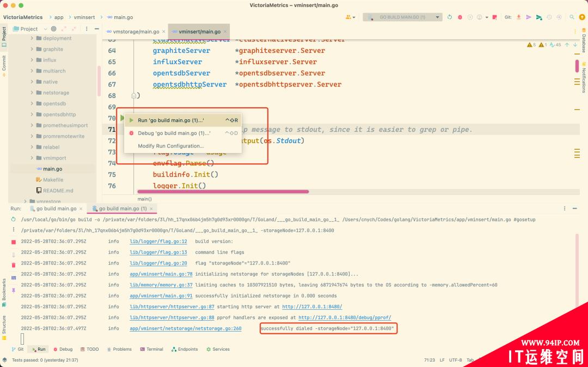Click the editor horizontal scrollbar
The width and height of the screenshot is (588, 367).
pos(223,192)
